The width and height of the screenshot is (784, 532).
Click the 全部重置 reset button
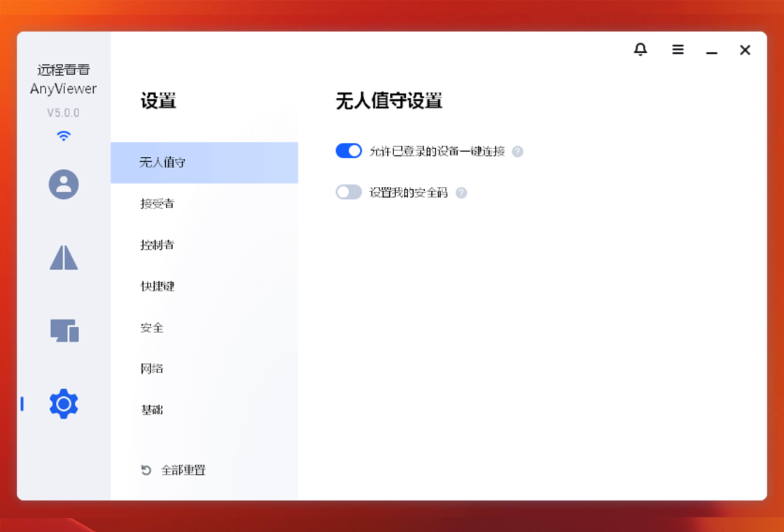pyautogui.click(x=174, y=470)
